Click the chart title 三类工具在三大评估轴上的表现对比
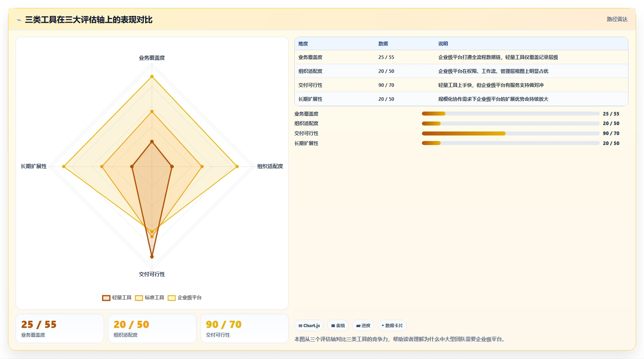Image resolution: width=644 pixels, height=359 pixels. click(x=89, y=20)
